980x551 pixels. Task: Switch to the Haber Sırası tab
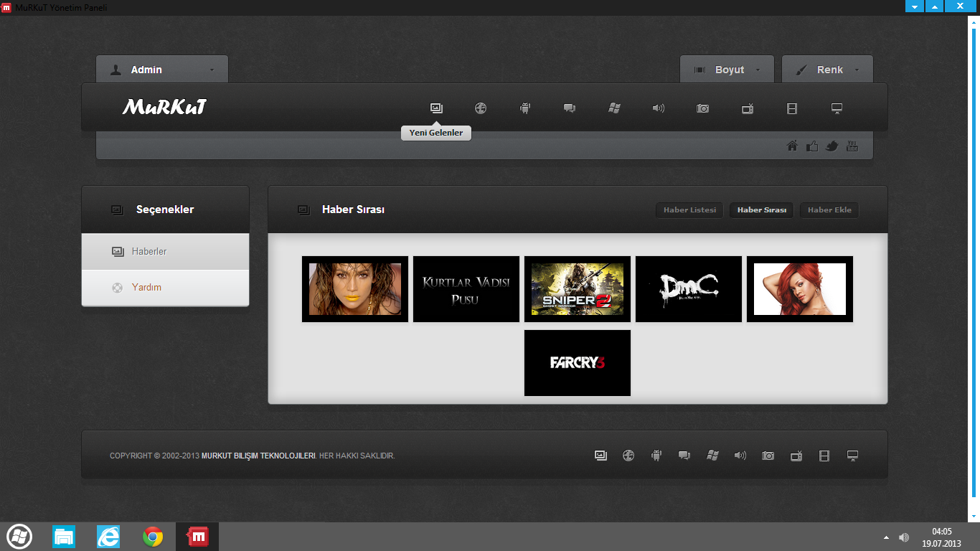pyautogui.click(x=762, y=210)
